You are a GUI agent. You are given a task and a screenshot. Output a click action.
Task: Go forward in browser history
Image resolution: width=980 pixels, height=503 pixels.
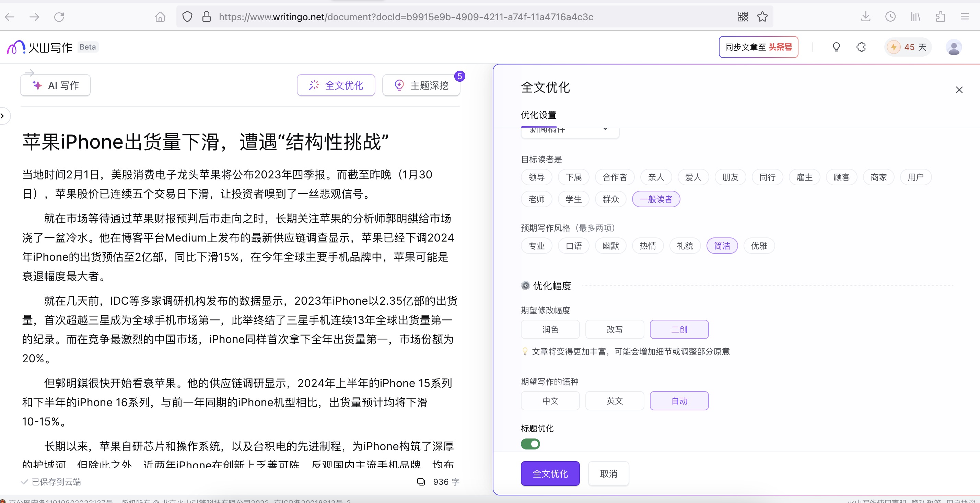34,17
